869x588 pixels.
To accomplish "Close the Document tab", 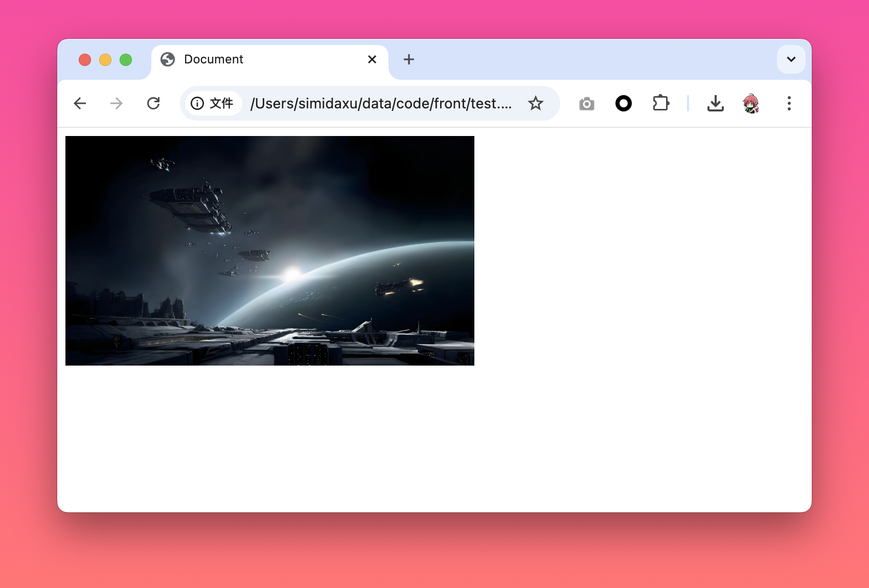I will [372, 59].
